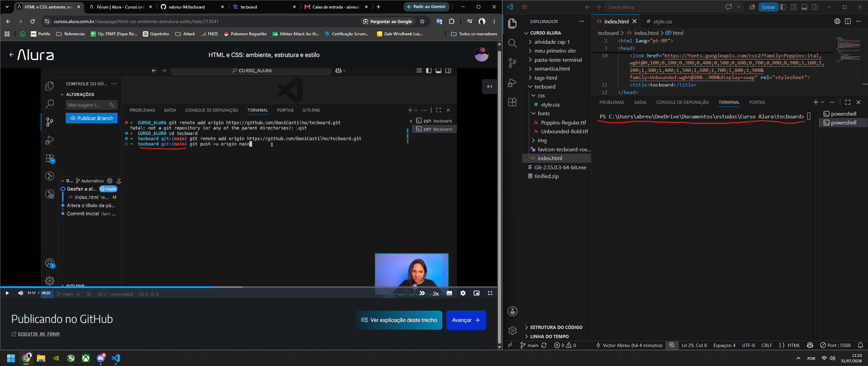This screenshot has height=366, width=868.
Task: Expand the 'tags-html' folder
Action: point(557,78)
